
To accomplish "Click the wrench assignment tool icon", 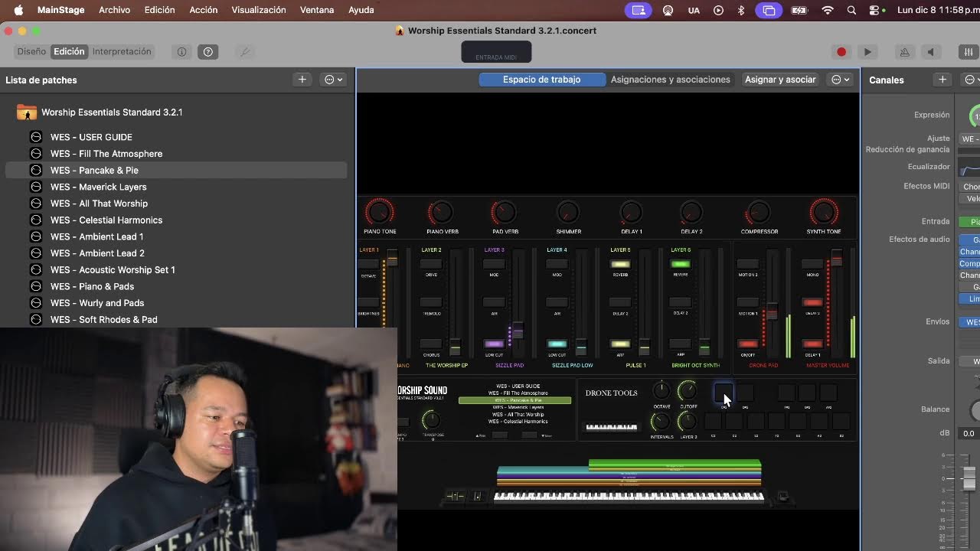I will click(245, 52).
